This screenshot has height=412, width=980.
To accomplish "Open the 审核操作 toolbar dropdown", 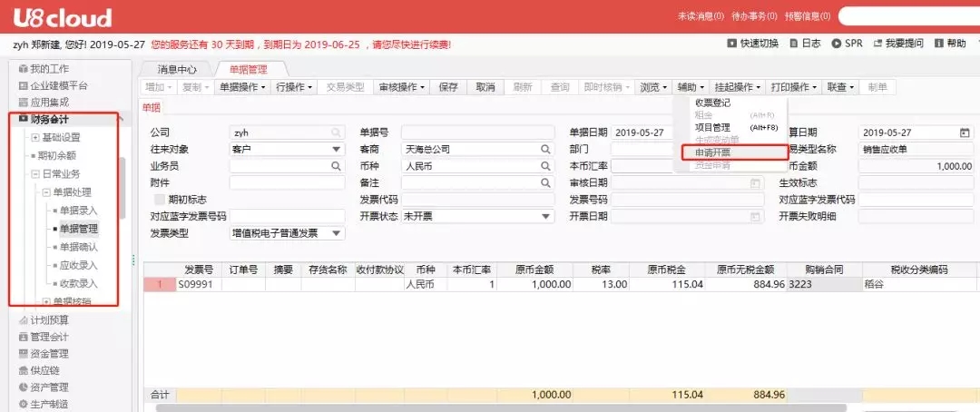I will pyautogui.click(x=403, y=87).
